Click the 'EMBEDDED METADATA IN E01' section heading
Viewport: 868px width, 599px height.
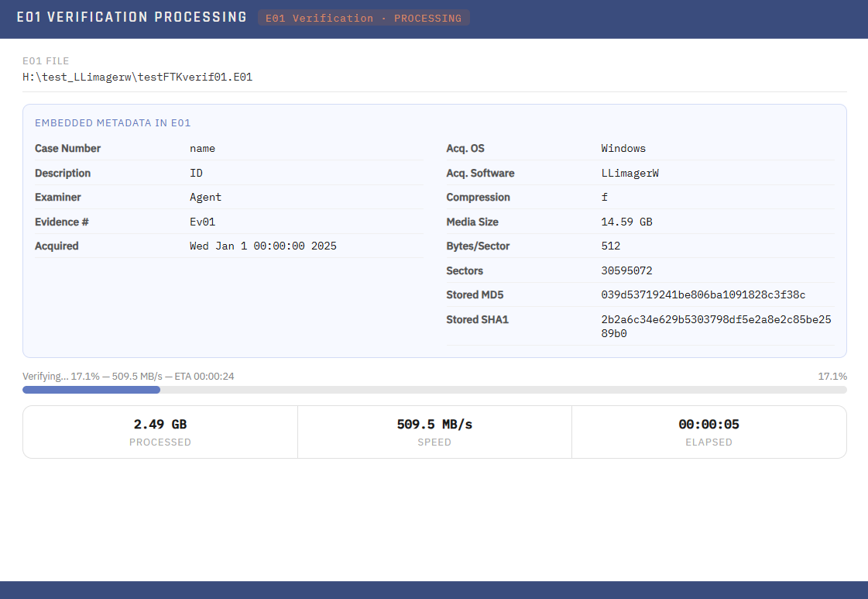click(x=113, y=123)
